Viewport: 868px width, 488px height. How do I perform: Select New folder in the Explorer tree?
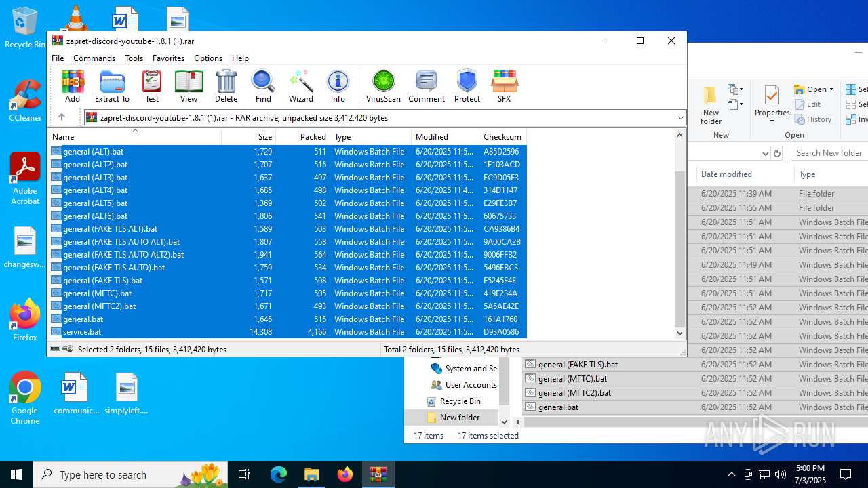click(x=452, y=418)
